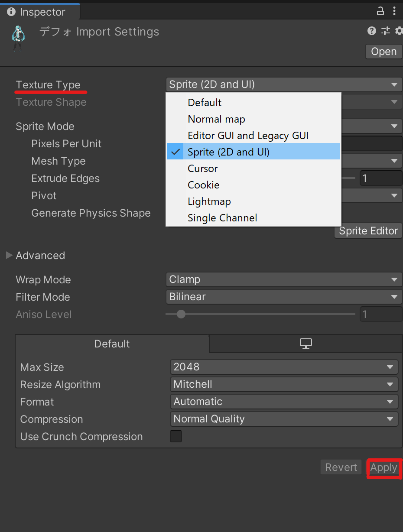Expand the Advanced section
Viewport: 403px width, 532px height.
click(9, 256)
